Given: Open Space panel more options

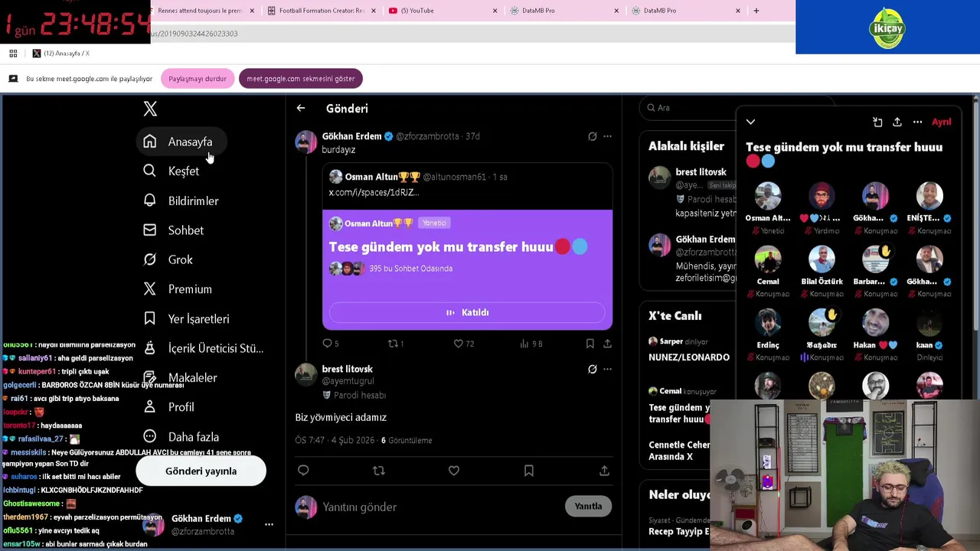Looking at the screenshot, I should [x=917, y=122].
